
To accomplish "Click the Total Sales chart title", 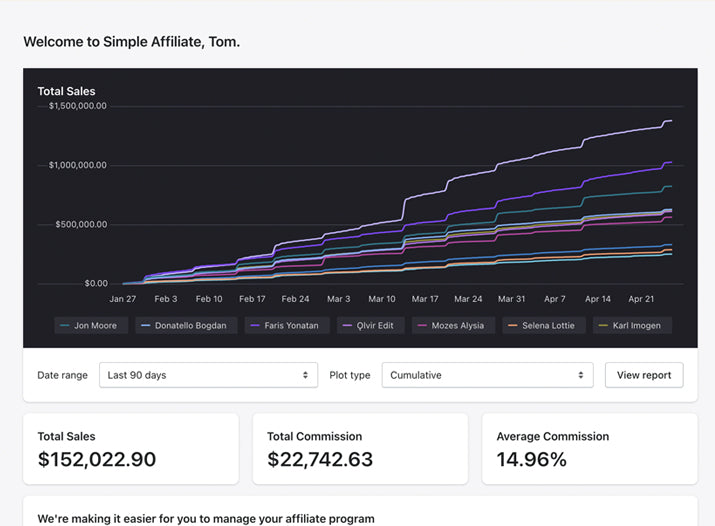I will 66,91.
